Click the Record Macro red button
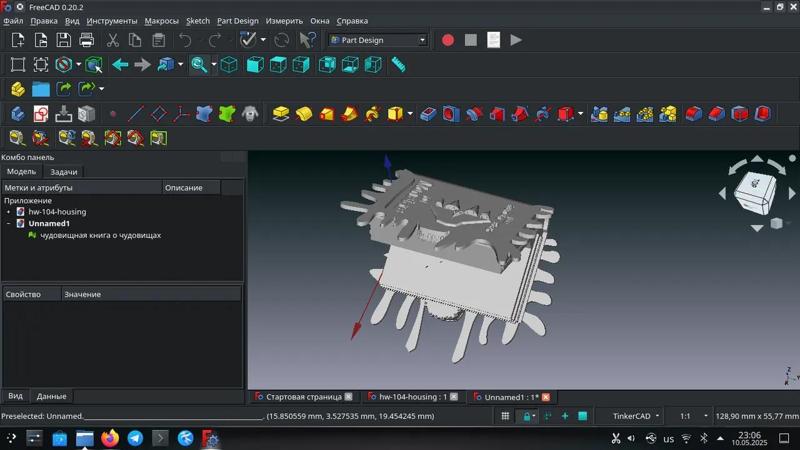The width and height of the screenshot is (800, 450). coord(448,40)
